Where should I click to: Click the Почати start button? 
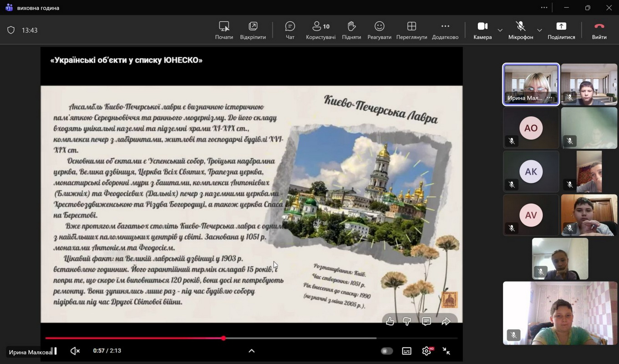[x=224, y=30]
